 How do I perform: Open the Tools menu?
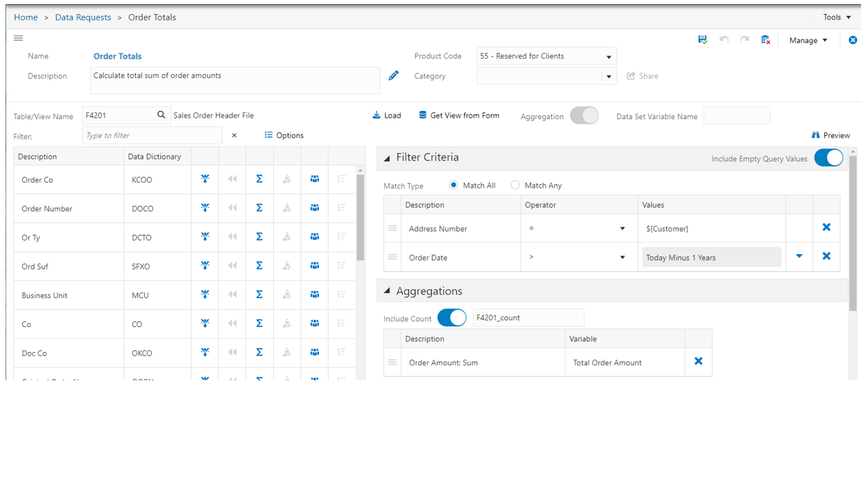[837, 17]
